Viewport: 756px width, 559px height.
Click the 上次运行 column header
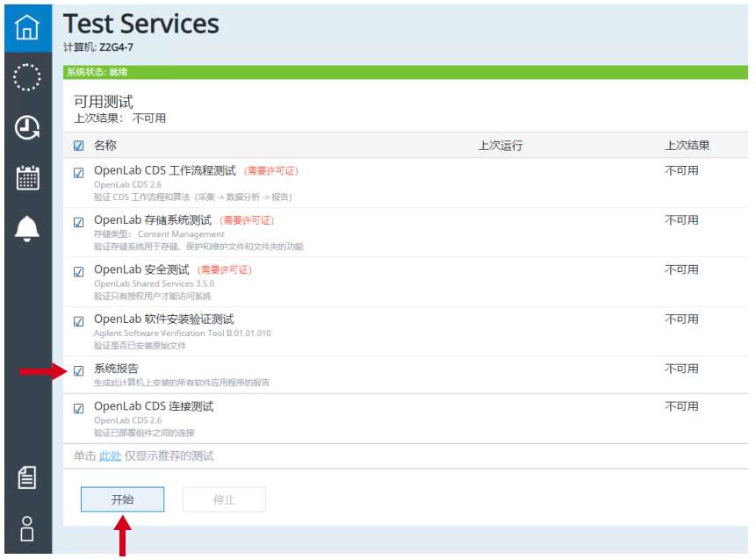point(500,146)
